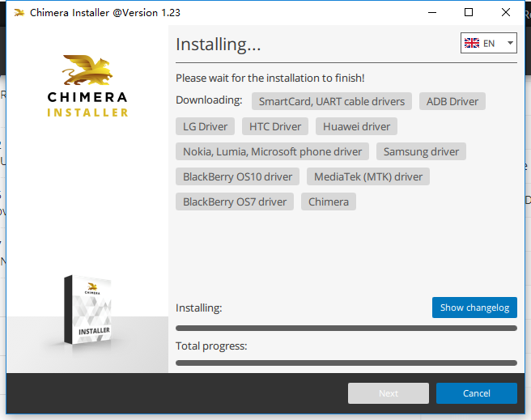Click the Show changelog button
This screenshot has height=420, width=531.
point(474,308)
